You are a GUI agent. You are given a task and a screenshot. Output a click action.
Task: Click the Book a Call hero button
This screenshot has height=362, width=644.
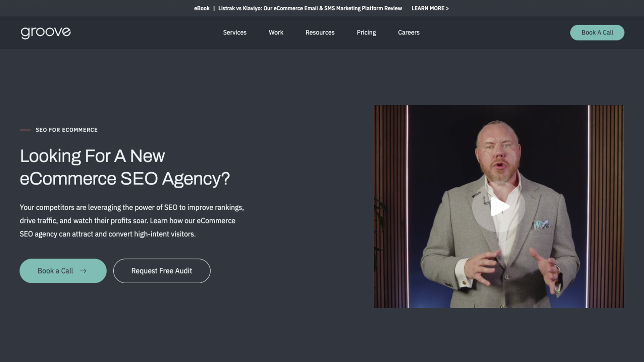63,271
